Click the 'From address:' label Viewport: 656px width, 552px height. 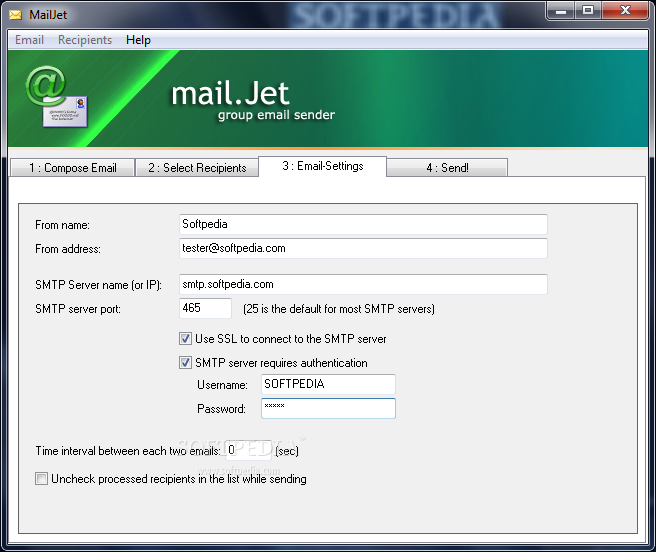68,249
